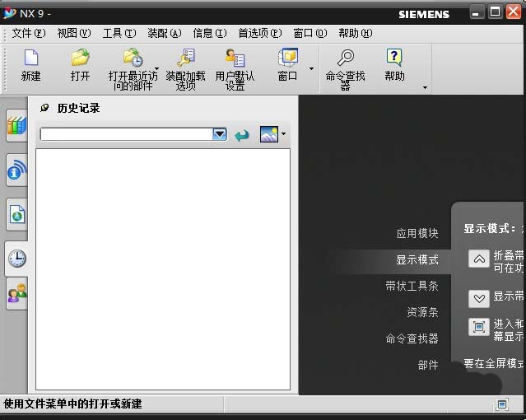This screenshot has height=420, width=526.
Task: Open the 装配(A) menu
Action: (x=165, y=33)
